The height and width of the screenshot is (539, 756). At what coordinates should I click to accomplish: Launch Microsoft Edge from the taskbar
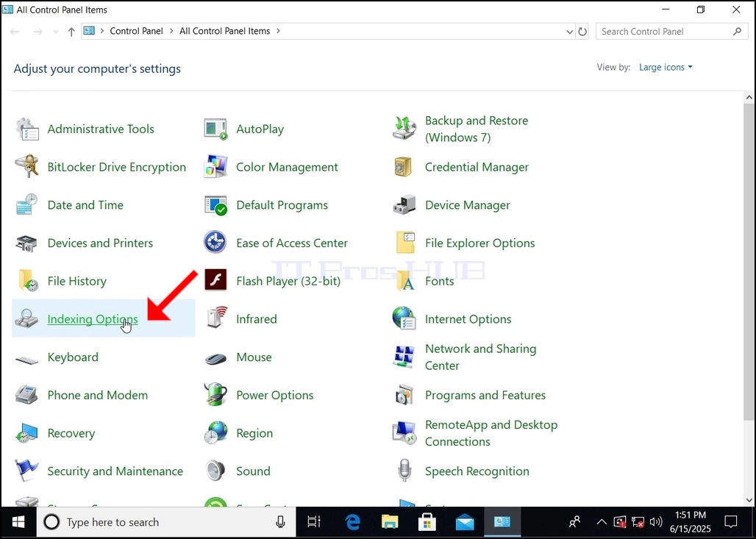[352, 522]
